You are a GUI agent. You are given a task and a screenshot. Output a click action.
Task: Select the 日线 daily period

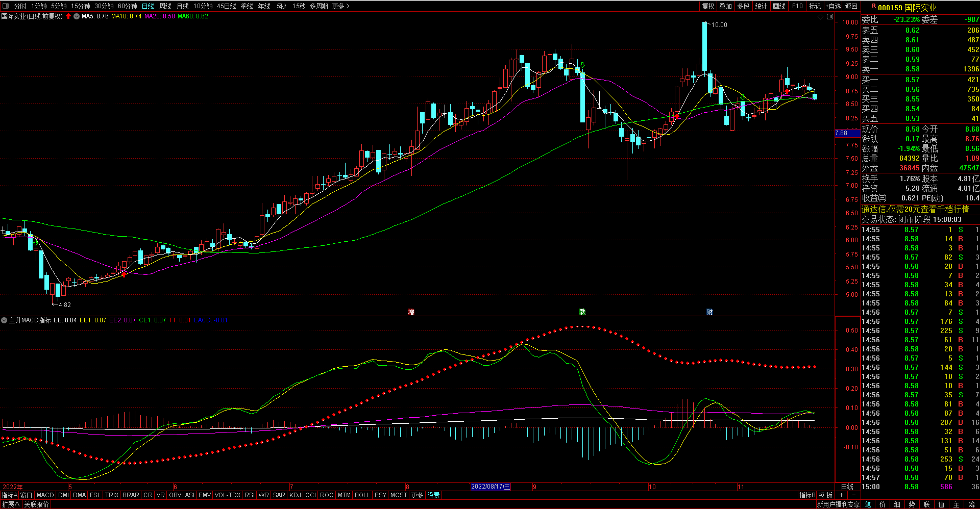148,6
